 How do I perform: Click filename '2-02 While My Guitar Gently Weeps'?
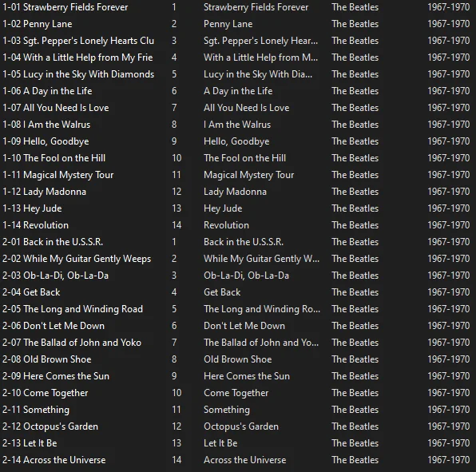tap(77, 259)
